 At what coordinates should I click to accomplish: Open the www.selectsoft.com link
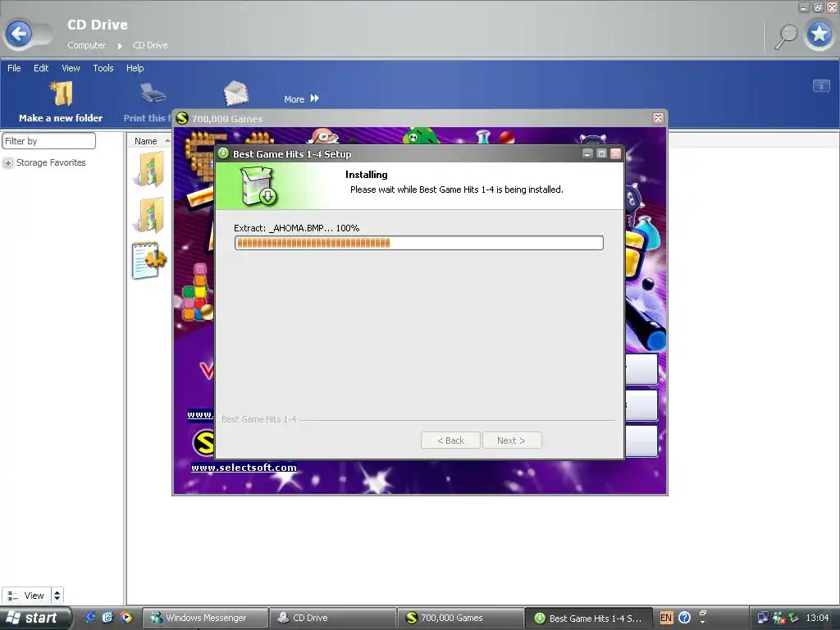(x=244, y=468)
